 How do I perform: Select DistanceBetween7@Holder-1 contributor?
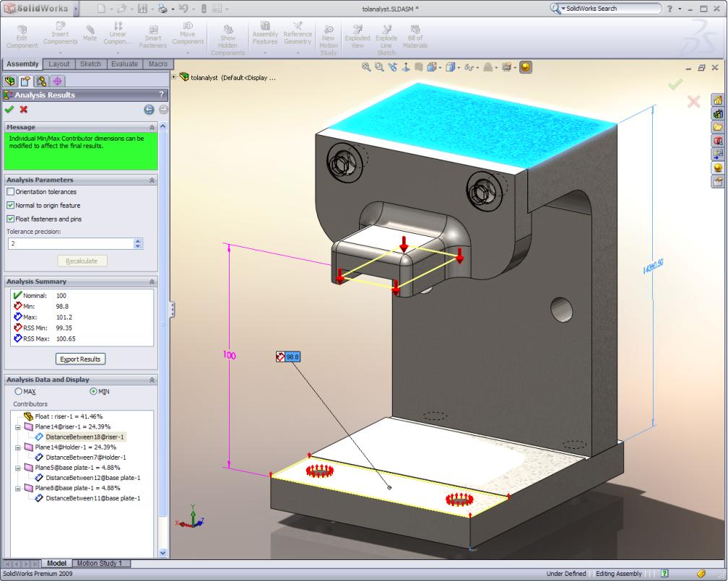[x=85, y=458]
